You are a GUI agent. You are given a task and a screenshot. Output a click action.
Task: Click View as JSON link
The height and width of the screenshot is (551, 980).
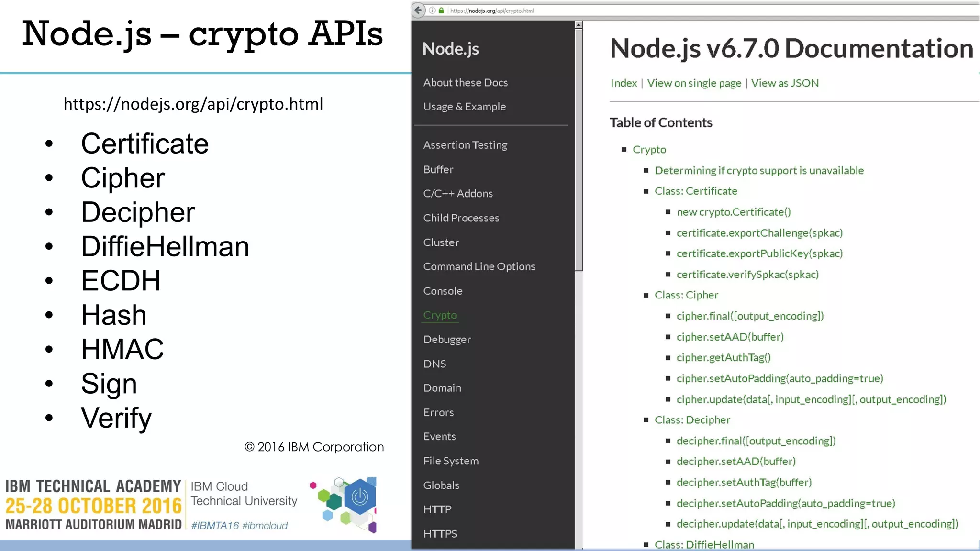tap(785, 83)
